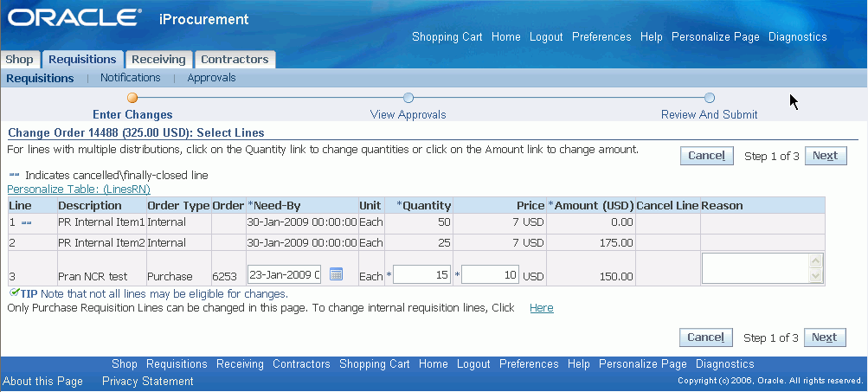Open Personalize Table: (LinesRN) link

tap(79, 189)
